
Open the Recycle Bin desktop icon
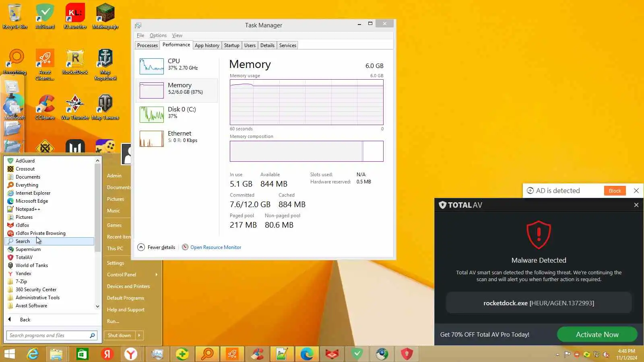15,16
